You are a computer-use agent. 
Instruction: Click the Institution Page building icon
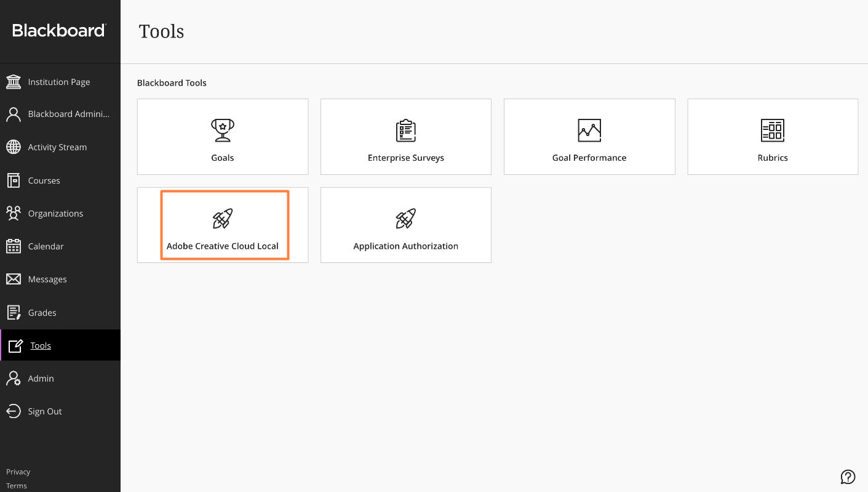(x=13, y=82)
